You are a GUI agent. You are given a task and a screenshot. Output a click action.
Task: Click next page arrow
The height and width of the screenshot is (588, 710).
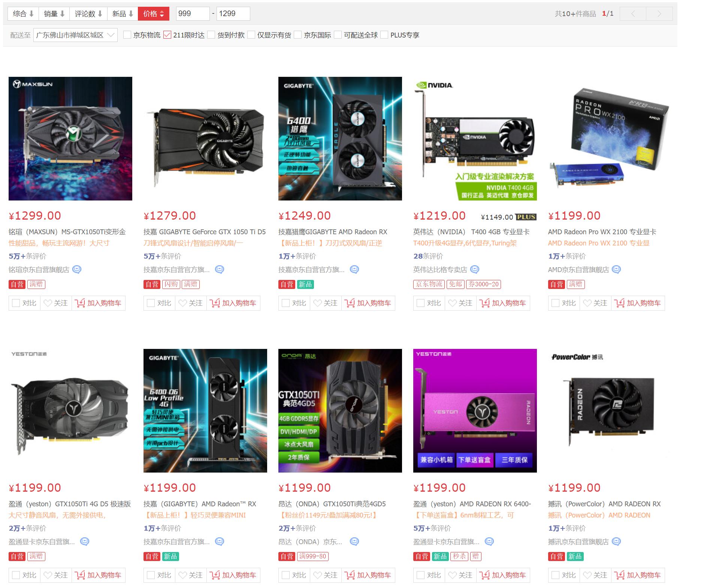point(659,13)
